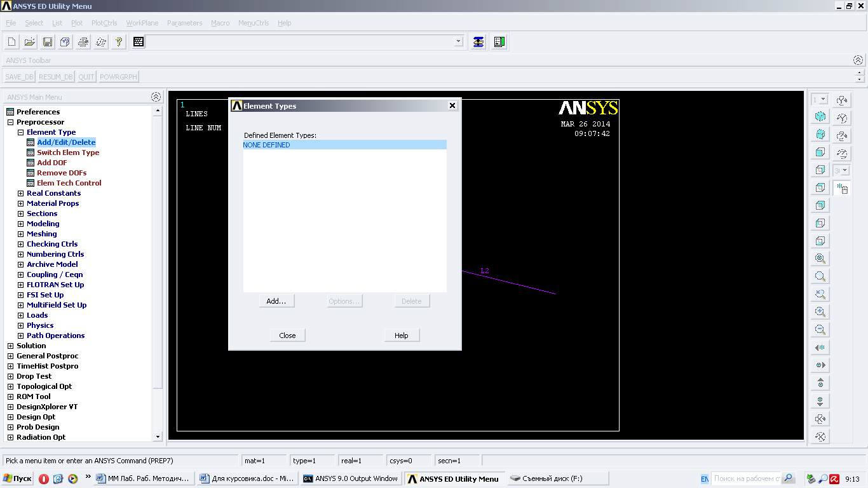Open the File menu
The width and height of the screenshot is (868, 488).
(11, 23)
